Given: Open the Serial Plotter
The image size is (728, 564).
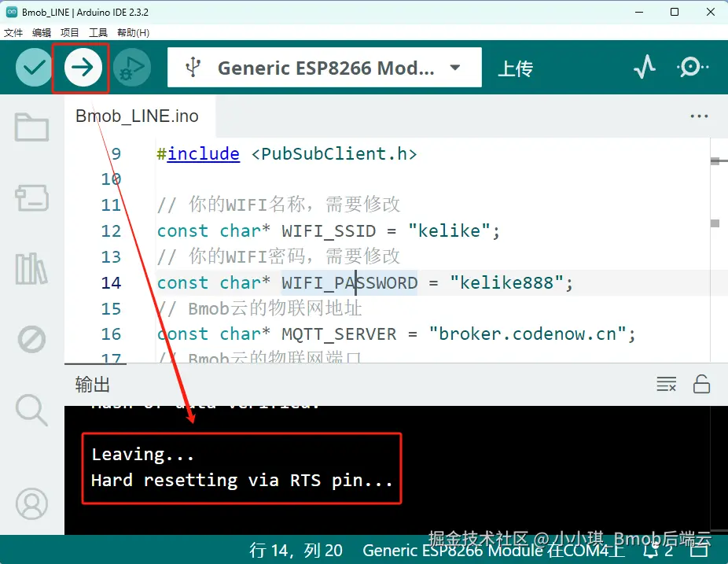Looking at the screenshot, I should click(x=645, y=68).
